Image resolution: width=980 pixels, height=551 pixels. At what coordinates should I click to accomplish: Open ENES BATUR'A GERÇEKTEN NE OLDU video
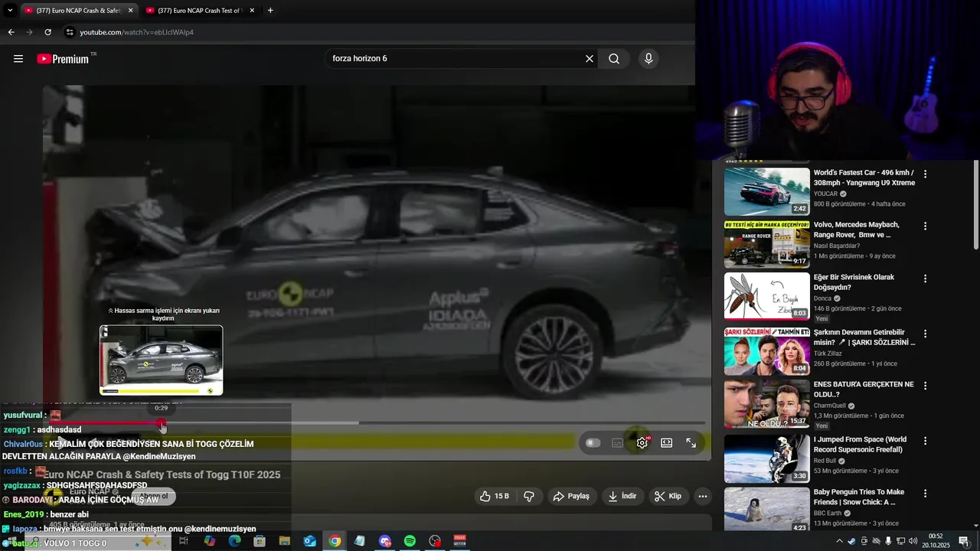[x=864, y=390]
